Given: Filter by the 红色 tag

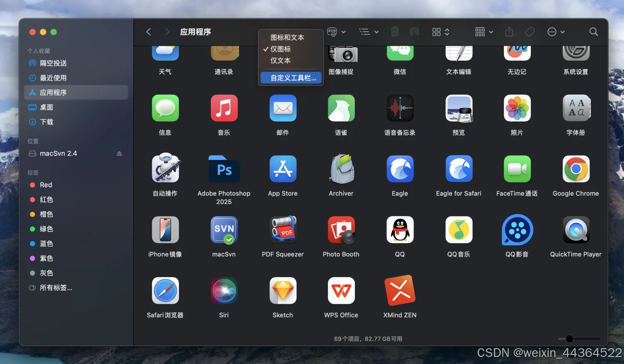Looking at the screenshot, I should [x=76, y=199].
